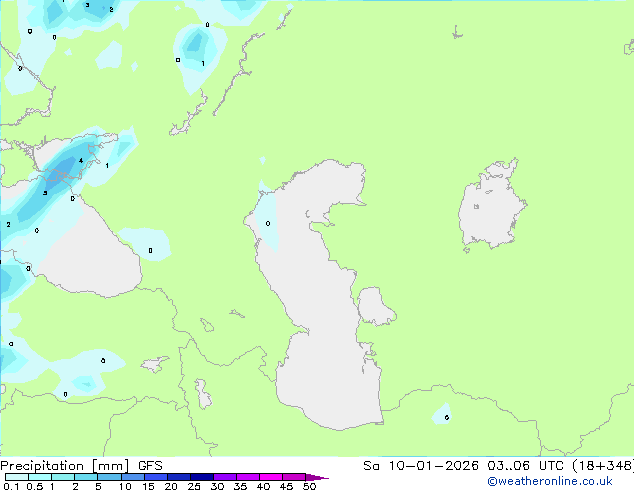This screenshot has height=490, width=634.
Task: Click the 'Sa 10-01-2026 03..06 UTC' date label
Action: point(463,466)
